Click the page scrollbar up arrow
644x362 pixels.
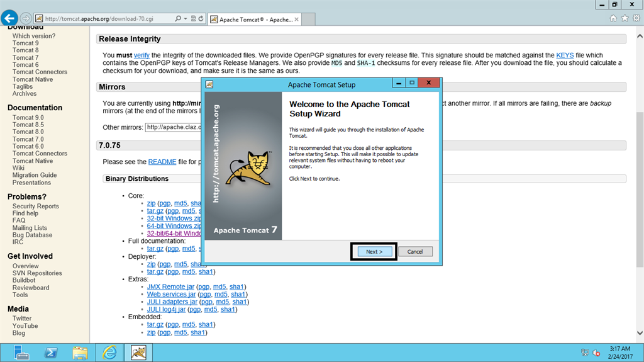(x=640, y=37)
